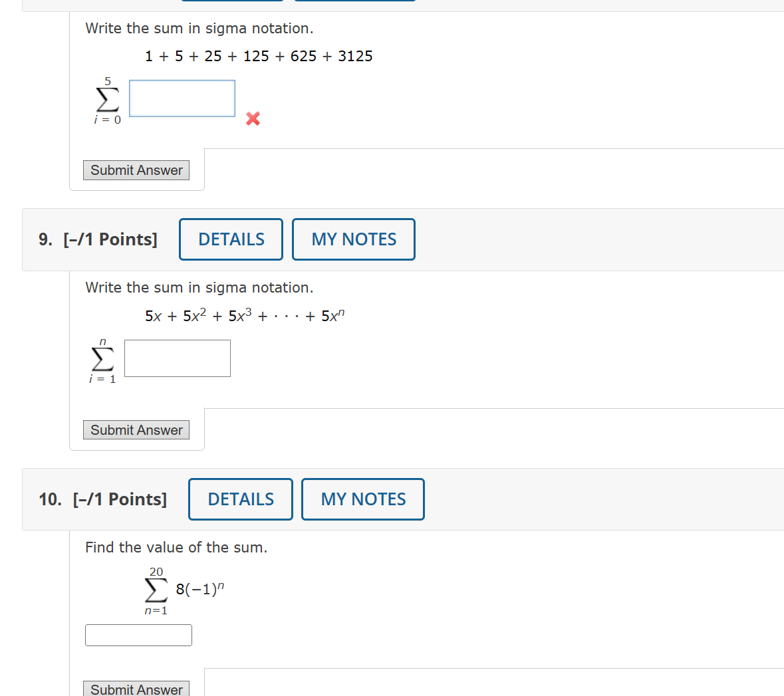Click the sigma symbol above i=1
Viewport: 784px width, 696px height.
click(x=101, y=360)
